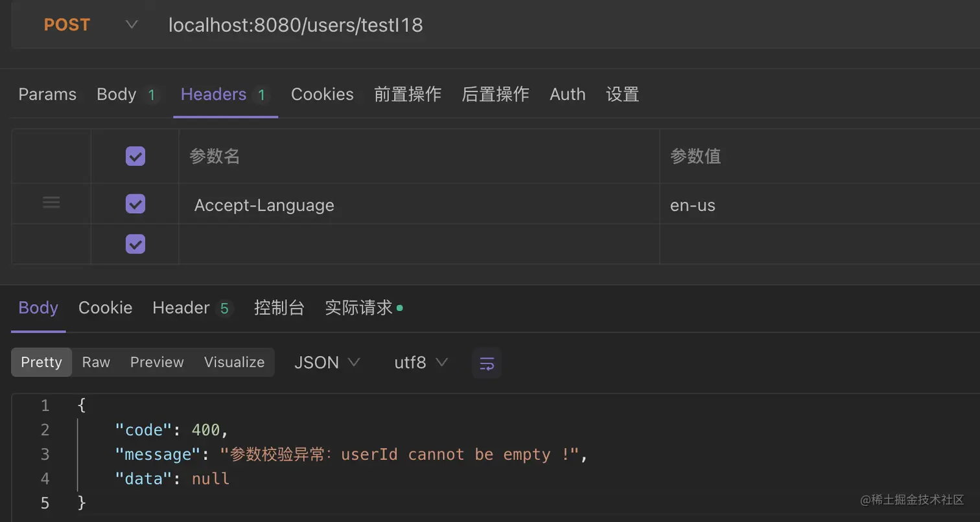Click the request URL field localhost:8080/users/testI18

coord(296,25)
